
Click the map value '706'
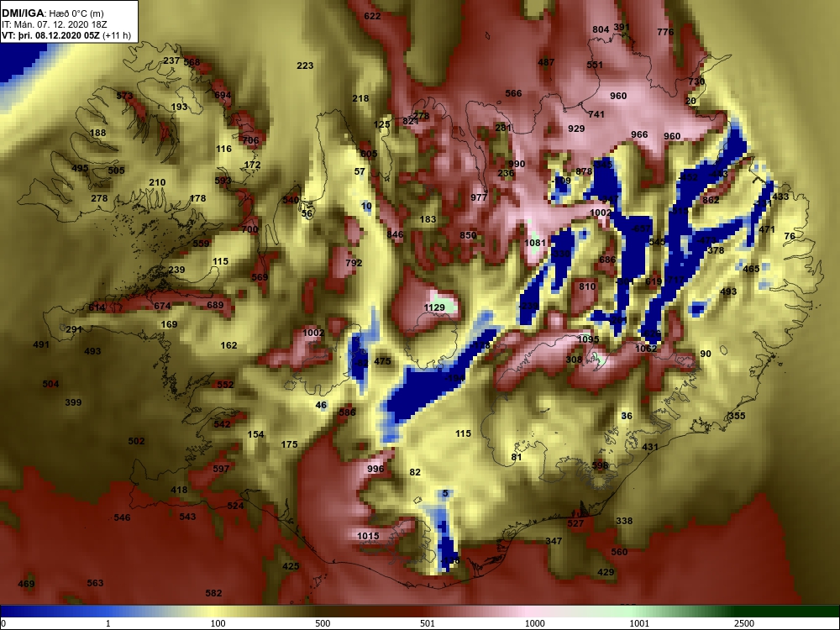coord(250,140)
